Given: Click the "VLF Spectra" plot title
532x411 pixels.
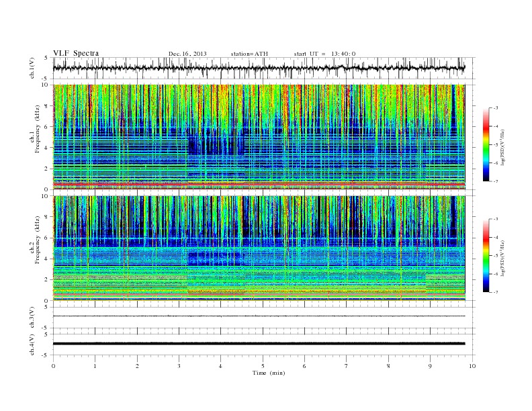Looking at the screenshot, I should point(76,53).
